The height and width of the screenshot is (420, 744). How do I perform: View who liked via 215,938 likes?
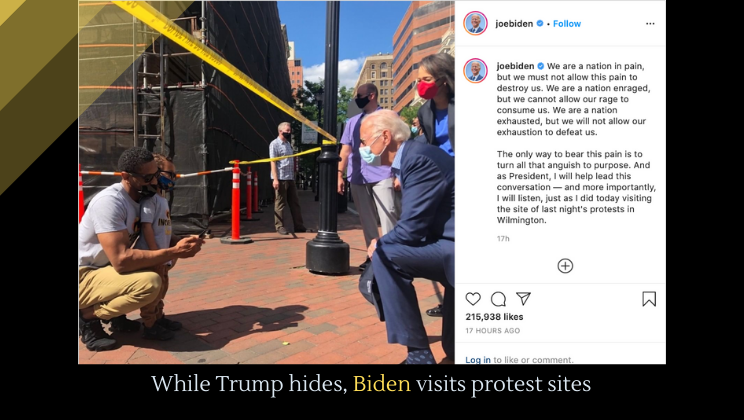[x=494, y=317]
